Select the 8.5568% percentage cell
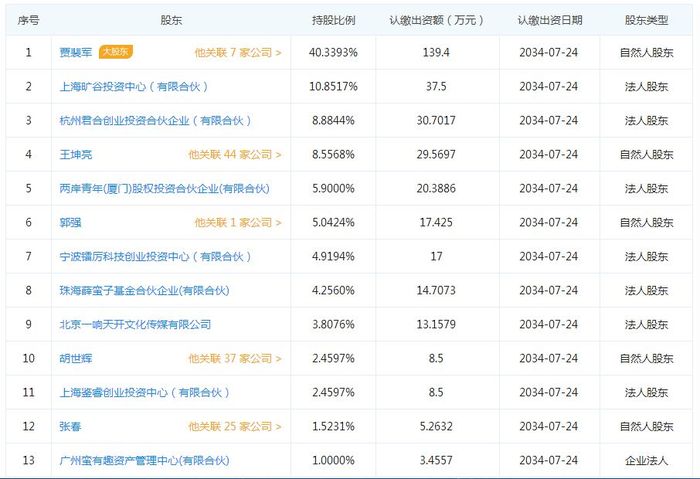This screenshot has width=700, height=479. pos(333,154)
